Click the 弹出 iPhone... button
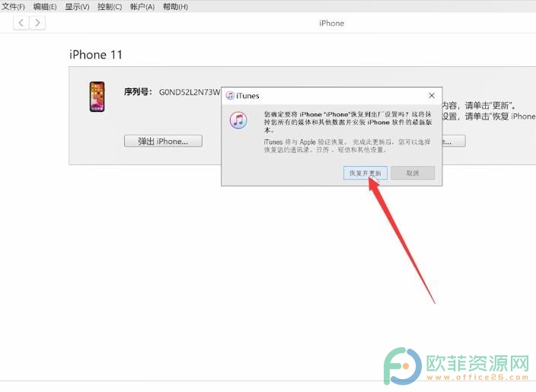536x392 pixels. [x=163, y=141]
